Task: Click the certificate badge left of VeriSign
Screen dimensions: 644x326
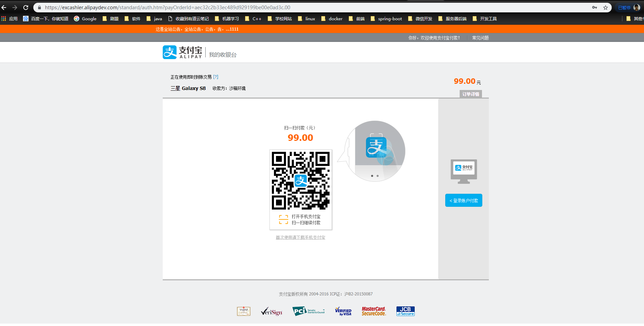Action: coord(244,311)
